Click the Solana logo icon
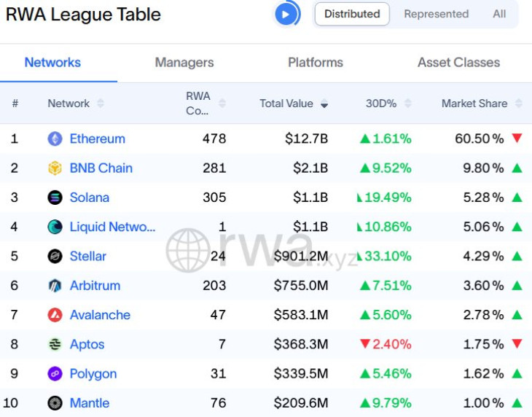 55,198
